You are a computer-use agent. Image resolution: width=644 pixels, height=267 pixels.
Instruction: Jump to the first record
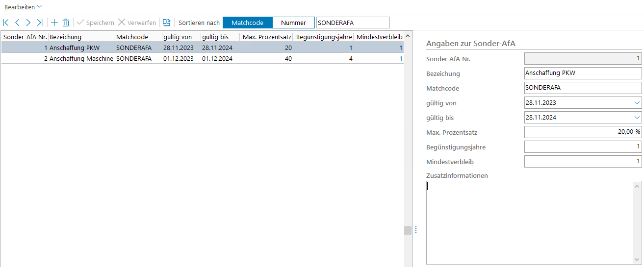(6, 23)
